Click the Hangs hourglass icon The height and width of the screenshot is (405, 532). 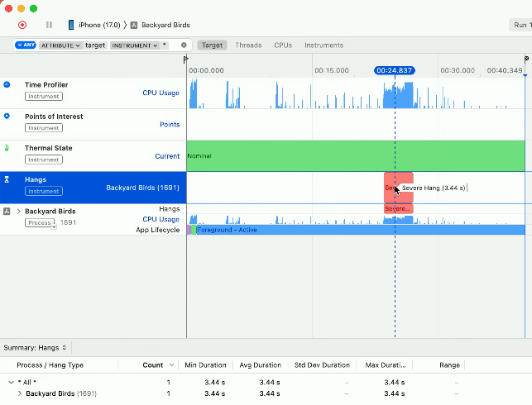pos(7,179)
